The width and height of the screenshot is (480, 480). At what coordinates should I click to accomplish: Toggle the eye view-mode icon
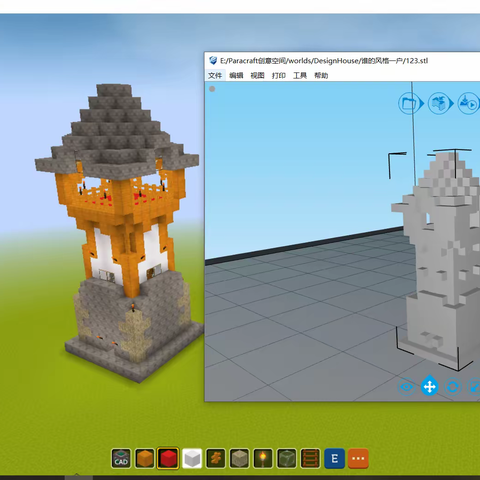pyautogui.click(x=407, y=387)
